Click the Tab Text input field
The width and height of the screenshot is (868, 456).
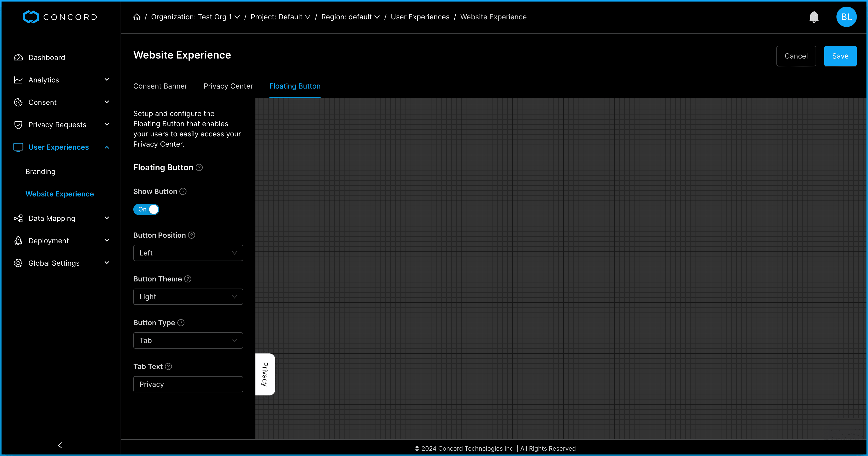(188, 384)
